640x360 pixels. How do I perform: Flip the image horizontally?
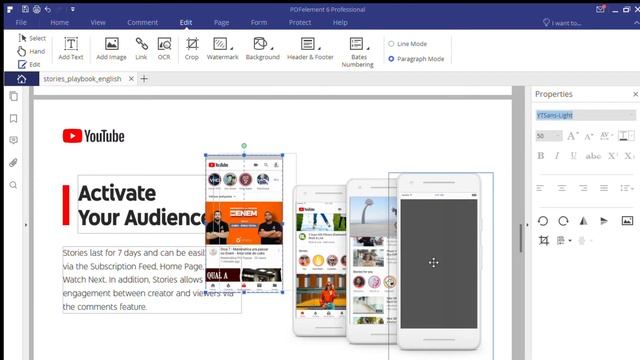tap(584, 221)
